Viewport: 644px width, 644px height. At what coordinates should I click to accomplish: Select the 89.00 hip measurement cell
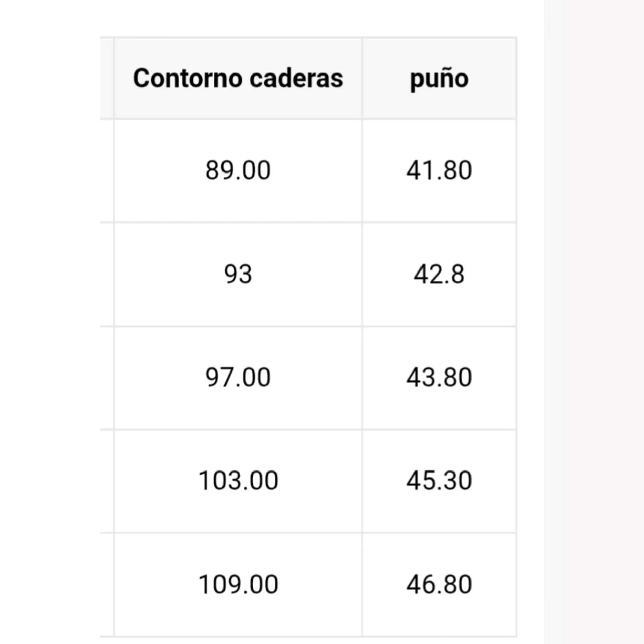click(238, 170)
